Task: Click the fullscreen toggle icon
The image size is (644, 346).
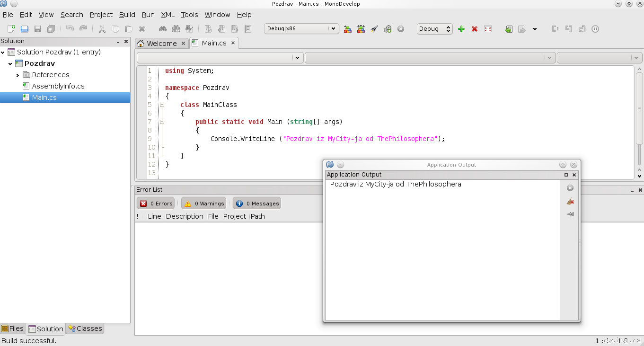Action: point(488,29)
